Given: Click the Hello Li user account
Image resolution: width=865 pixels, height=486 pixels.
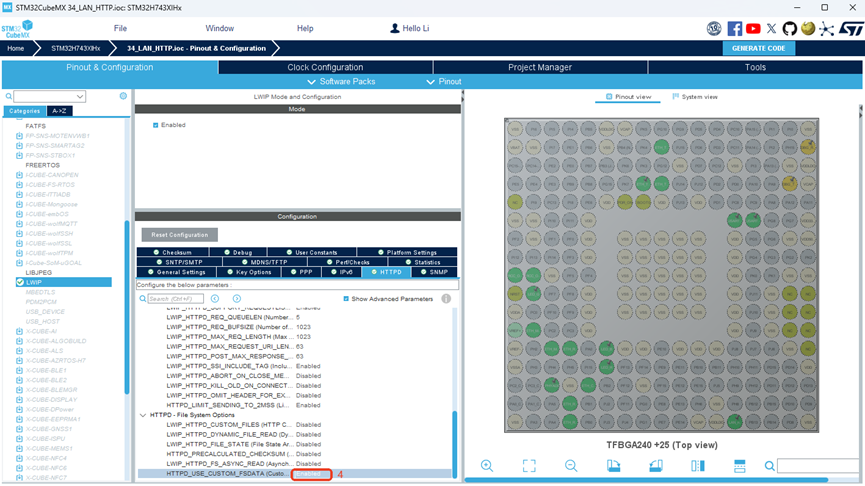Looking at the screenshot, I should pos(409,28).
